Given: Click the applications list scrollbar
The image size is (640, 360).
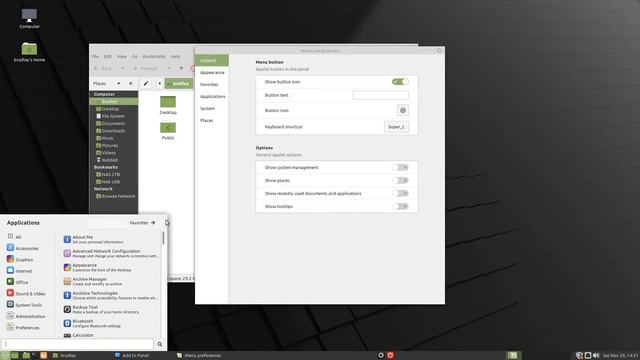Looking at the screenshot, I should click(163, 238).
